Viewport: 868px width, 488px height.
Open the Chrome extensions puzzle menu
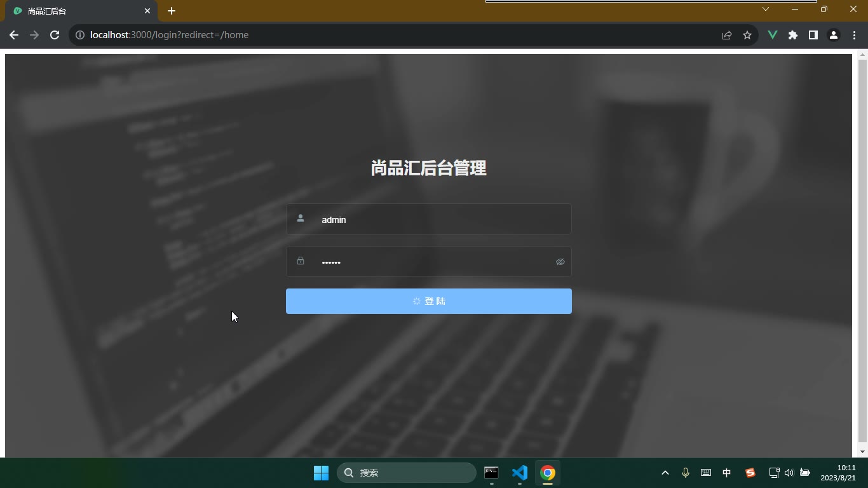pyautogui.click(x=793, y=35)
